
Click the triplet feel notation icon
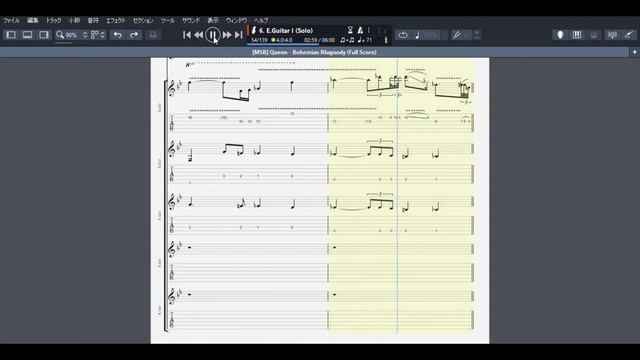pyautogui.click(x=347, y=40)
